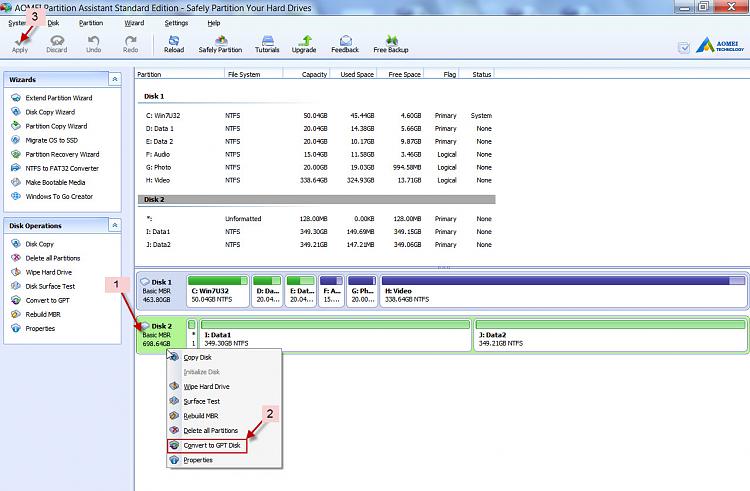The width and height of the screenshot is (750, 491).
Task: Collapse the Wizards panel
Action: point(115,79)
